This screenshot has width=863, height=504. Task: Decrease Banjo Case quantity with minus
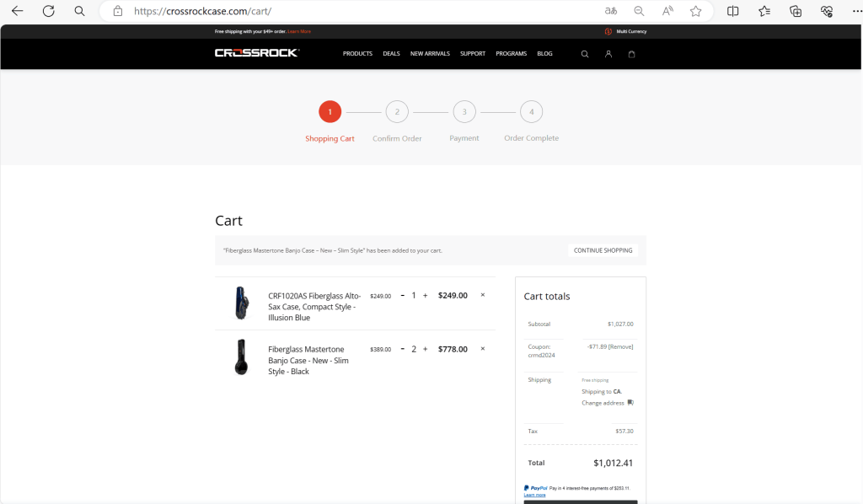[403, 349]
